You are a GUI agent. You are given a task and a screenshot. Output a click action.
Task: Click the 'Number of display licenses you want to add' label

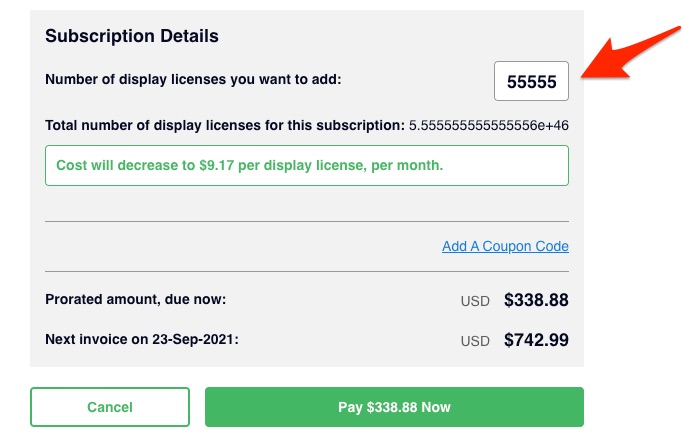click(193, 77)
